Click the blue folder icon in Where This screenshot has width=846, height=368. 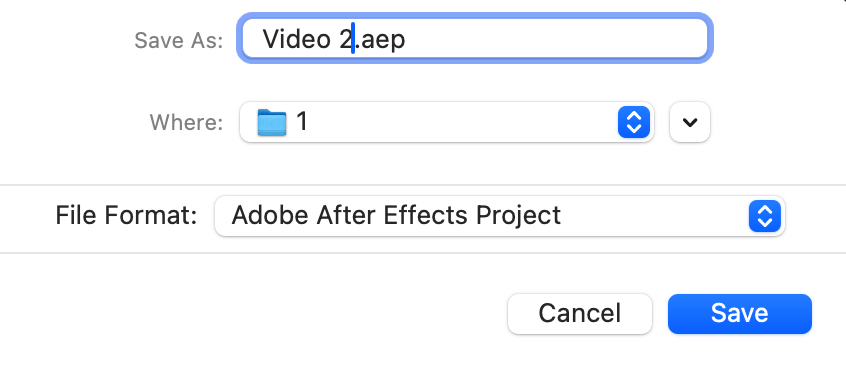point(271,122)
